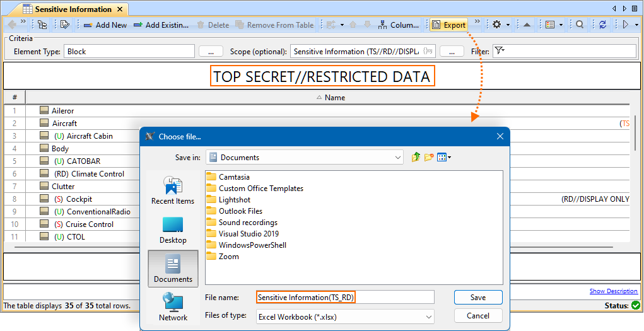Click the grayed move-down arrow icon
Screen dimensions: 644x331
[x=367, y=25]
